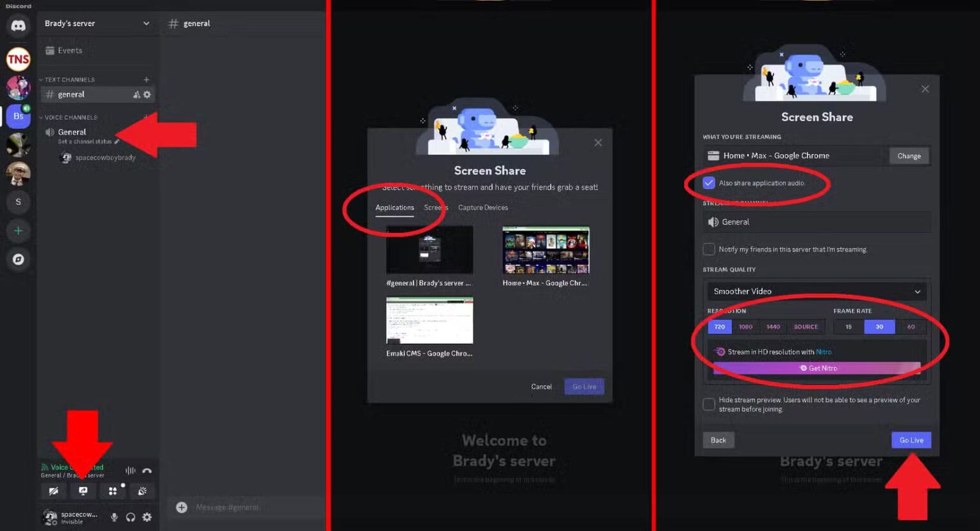This screenshot has height=531, width=980.
Task: Click the Nitro link in HD resolution text
Action: (824, 352)
